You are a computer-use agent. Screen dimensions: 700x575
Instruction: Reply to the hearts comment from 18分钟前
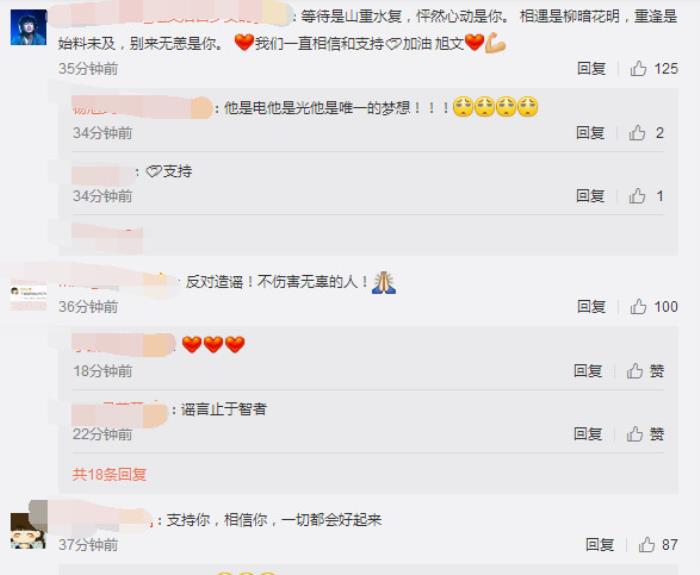(588, 371)
